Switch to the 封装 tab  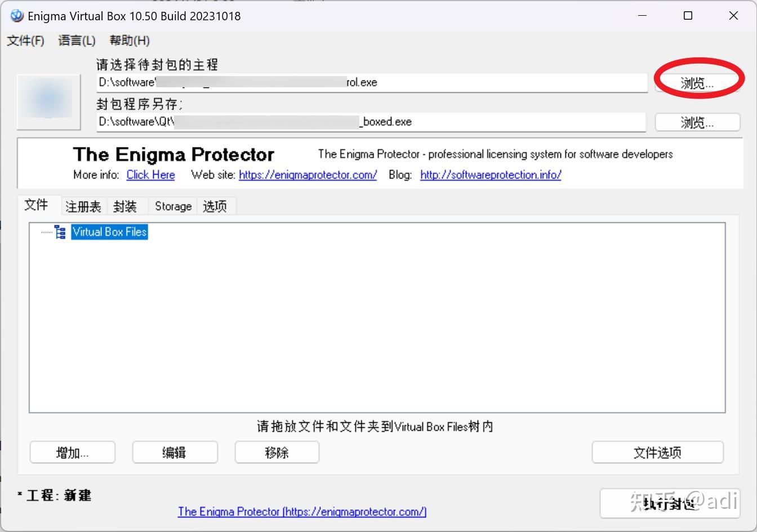[x=125, y=206]
